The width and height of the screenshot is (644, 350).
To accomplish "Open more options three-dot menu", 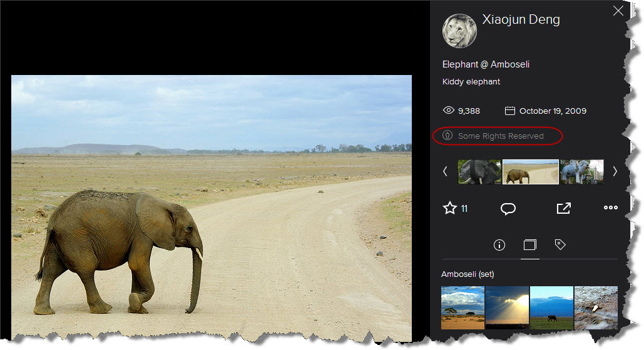I will point(611,207).
